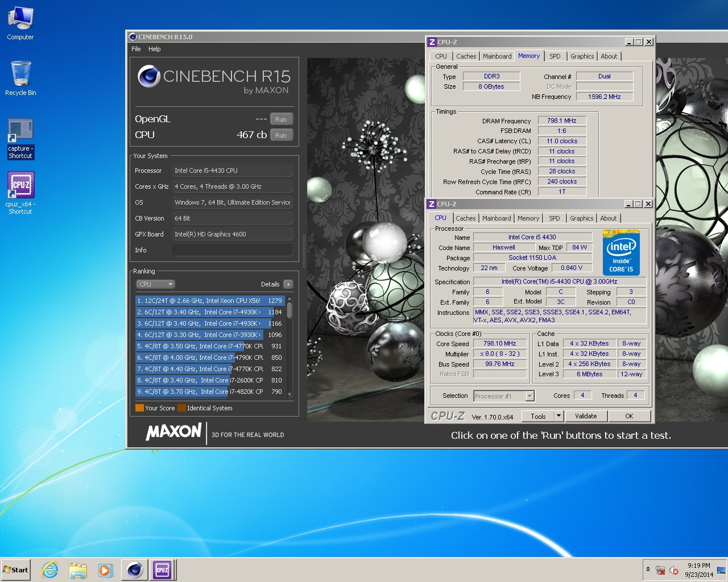
Task: Click the Show desktop tray icon
Action: (x=721, y=570)
